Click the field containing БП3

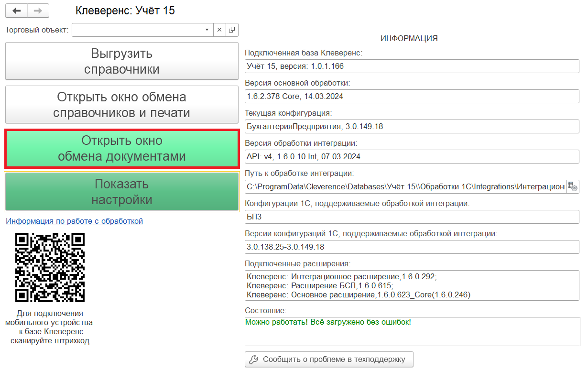coord(412,217)
